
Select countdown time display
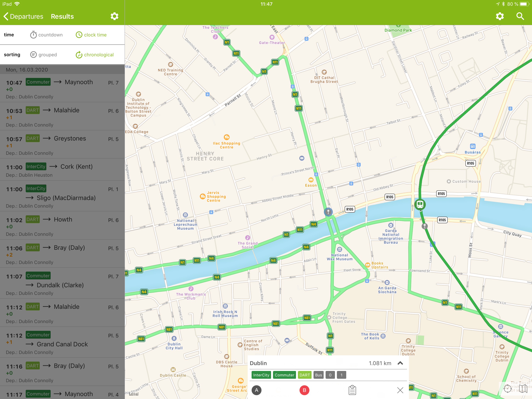click(46, 35)
